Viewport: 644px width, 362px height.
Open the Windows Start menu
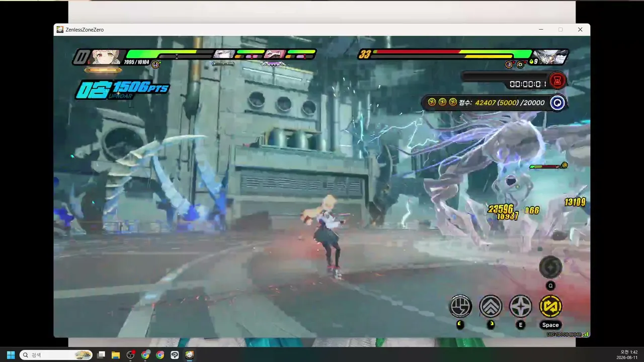click(x=11, y=355)
